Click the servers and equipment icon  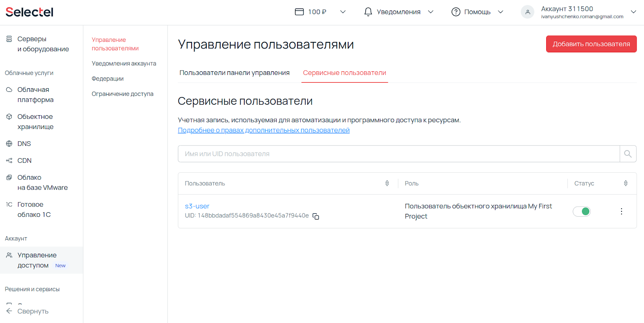(x=9, y=39)
